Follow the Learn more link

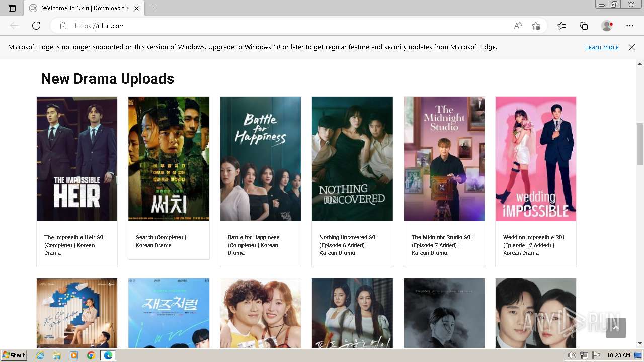(602, 47)
